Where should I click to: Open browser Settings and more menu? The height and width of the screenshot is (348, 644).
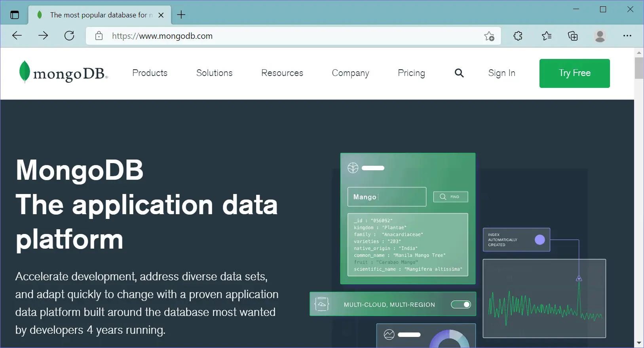[627, 36]
